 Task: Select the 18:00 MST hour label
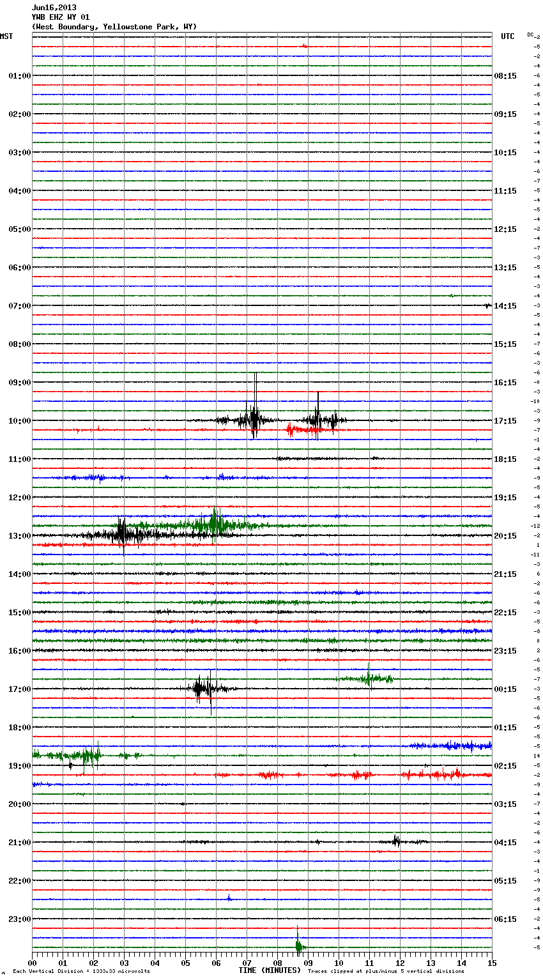19,728
